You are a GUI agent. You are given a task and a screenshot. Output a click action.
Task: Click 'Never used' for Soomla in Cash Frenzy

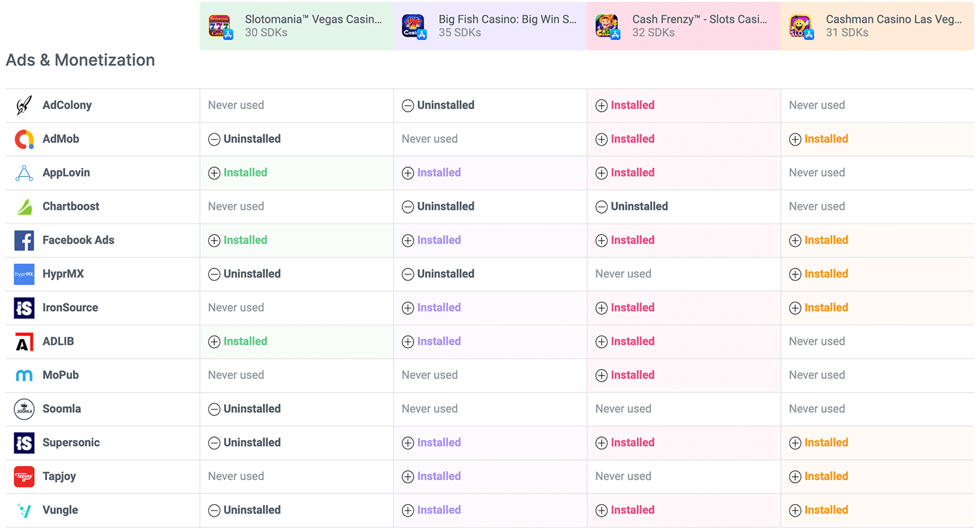coord(623,409)
